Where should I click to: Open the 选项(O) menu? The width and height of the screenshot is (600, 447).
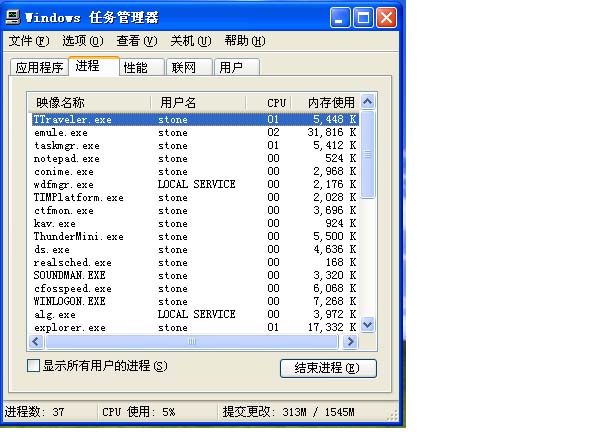(83, 41)
